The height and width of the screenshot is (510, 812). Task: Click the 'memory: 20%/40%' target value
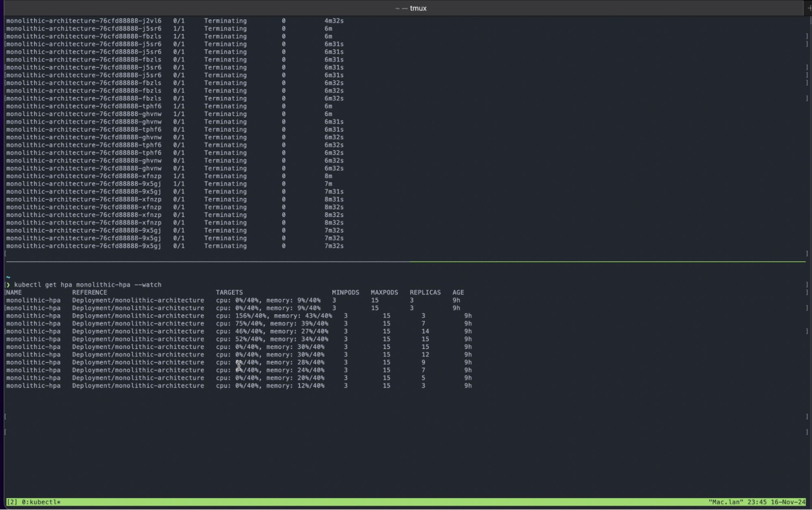coord(295,378)
